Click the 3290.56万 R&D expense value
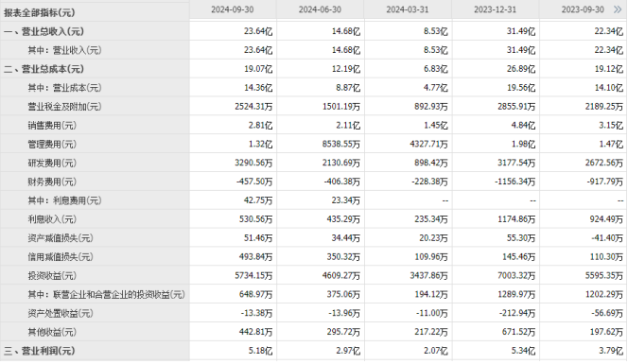The height and width of the screenshot is (364, 628). [253, 164]
